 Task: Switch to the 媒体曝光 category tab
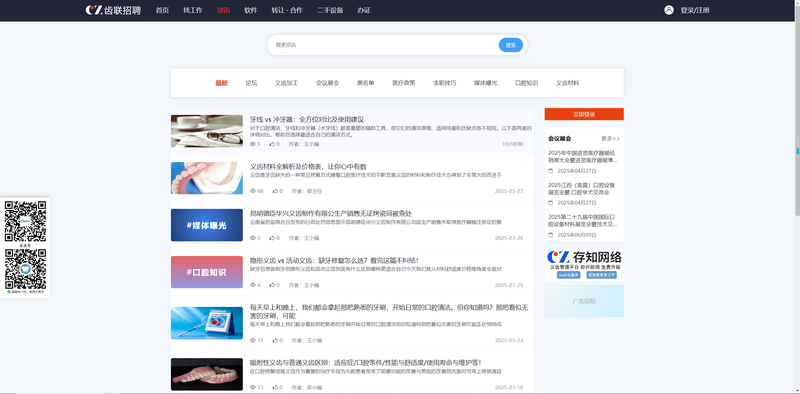click(485, 83)
